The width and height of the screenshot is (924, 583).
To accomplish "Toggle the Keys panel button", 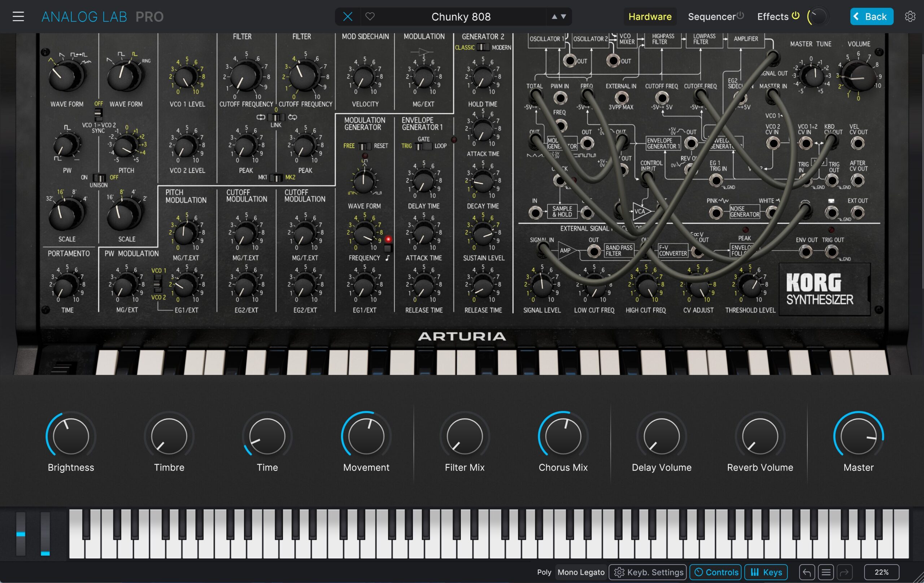I will 766,572.
